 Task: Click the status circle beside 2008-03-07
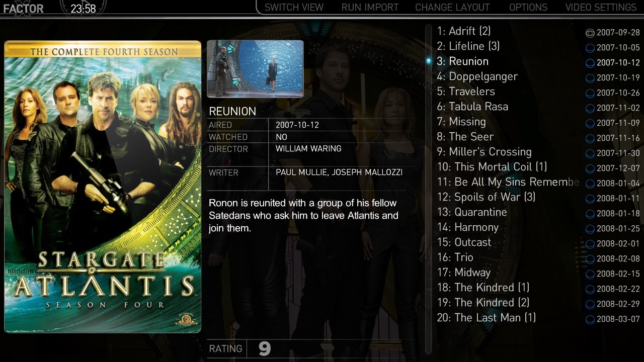[x=590, y=320]
